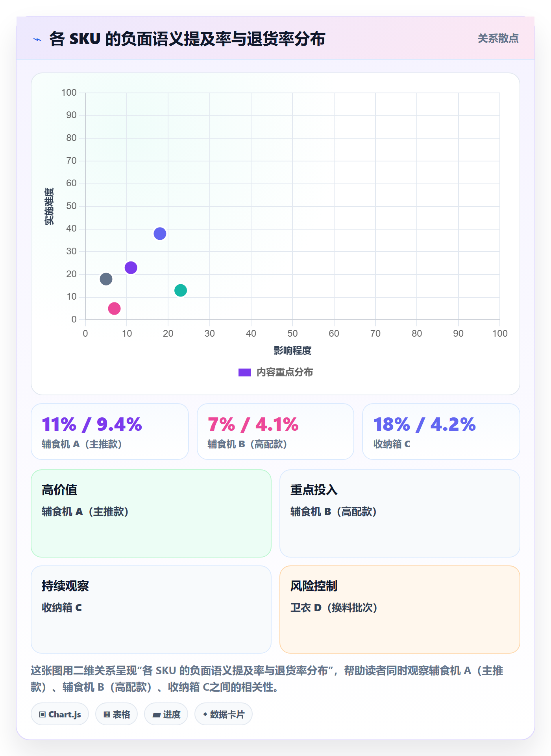Click 收纳箱 C text in 持续观察 card

pos(62,608)
